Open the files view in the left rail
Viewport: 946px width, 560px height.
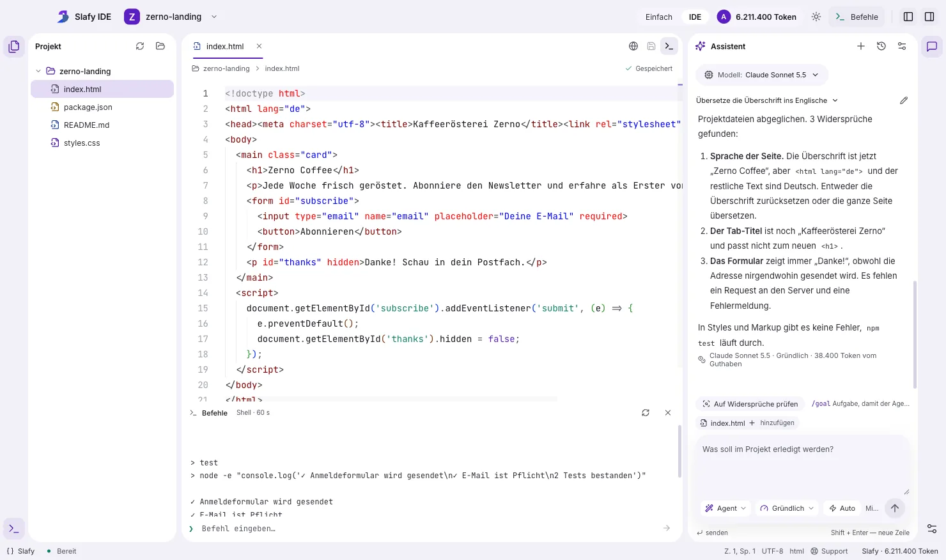[x=14, y=47]
